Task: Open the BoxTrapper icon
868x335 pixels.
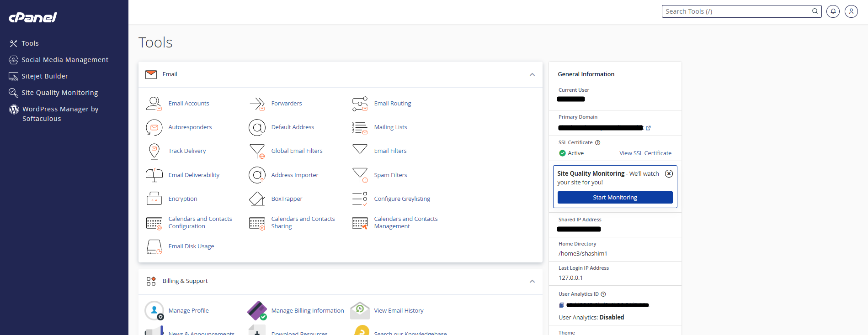Action: 257,199
